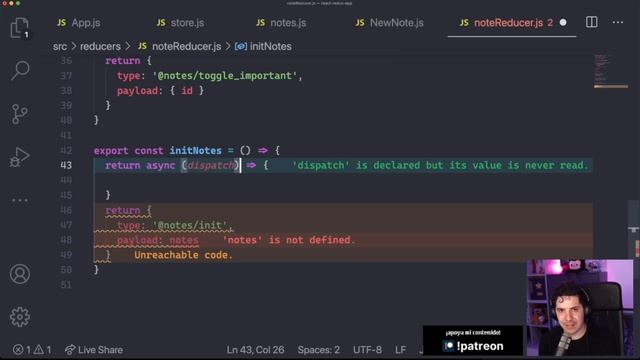Click Ln 43, Col 26 status item
Screen dimensions: 640x360
tap(255, 350)
